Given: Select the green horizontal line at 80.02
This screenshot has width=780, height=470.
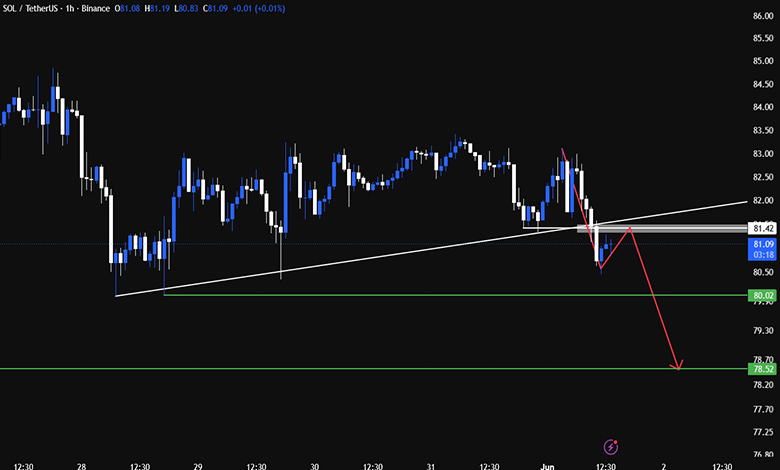Looking at the screenshot, I should 456,295.
